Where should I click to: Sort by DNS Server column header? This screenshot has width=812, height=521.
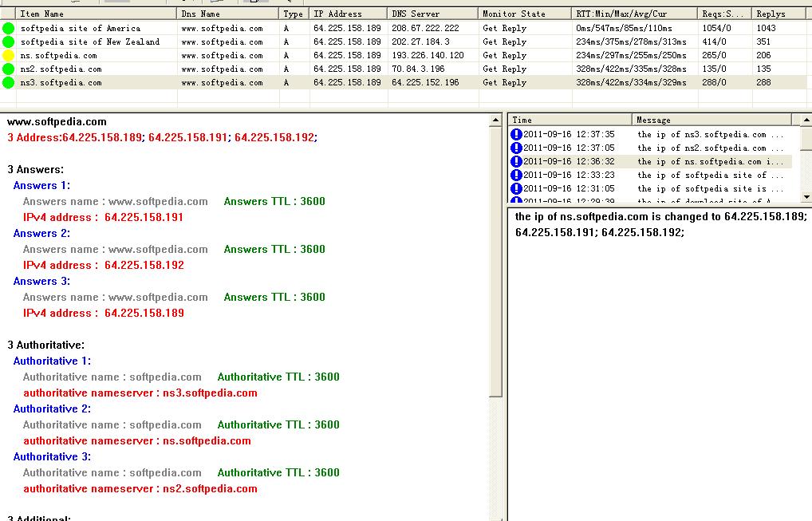(433, 14)
